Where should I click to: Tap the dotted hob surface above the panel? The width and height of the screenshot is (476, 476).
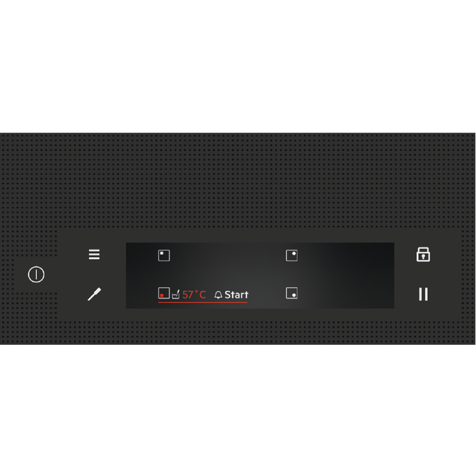pyautogui.click(x=238, y=181)
